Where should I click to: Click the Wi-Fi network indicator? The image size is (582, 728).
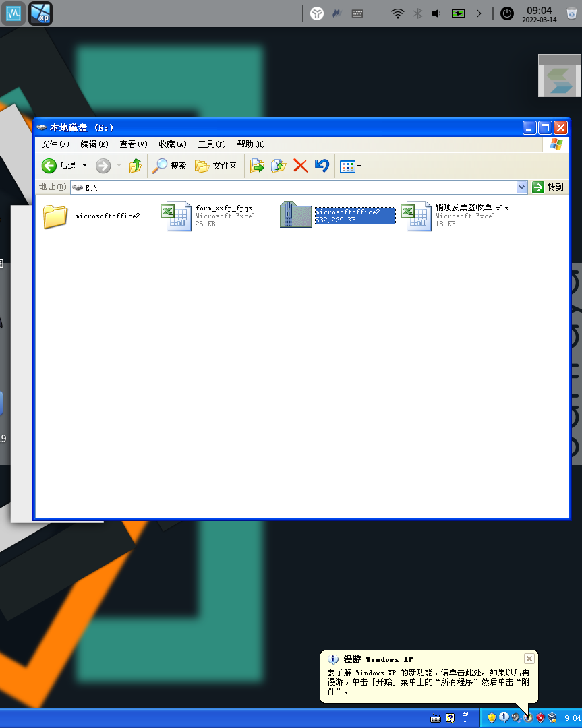(x=398, y=13)
